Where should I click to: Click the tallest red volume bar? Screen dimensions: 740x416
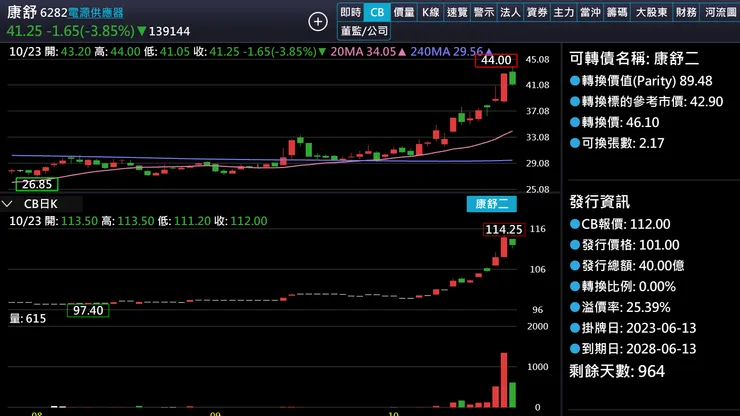[x=504, y=380]
